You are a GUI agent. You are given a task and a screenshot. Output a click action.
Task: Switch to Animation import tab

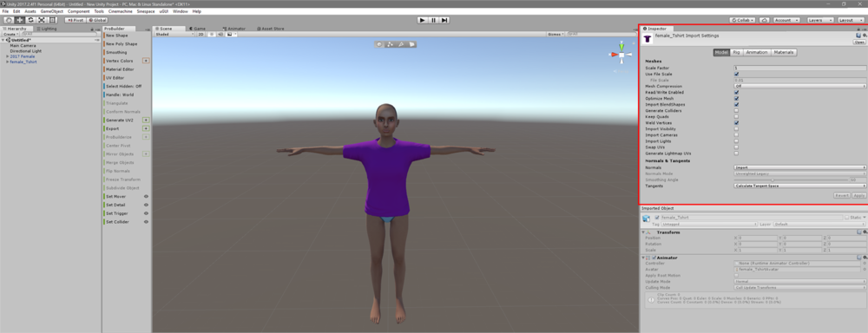pyautogui.click(x=757, y=53)
